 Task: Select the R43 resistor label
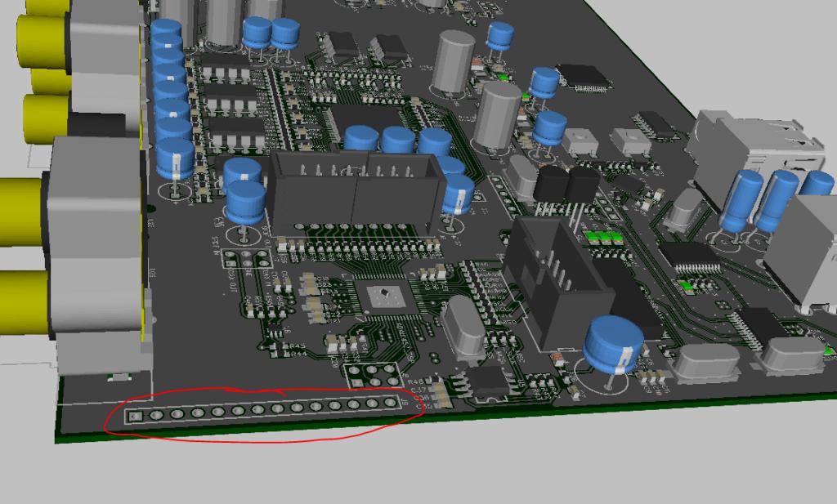pos(298,346)
